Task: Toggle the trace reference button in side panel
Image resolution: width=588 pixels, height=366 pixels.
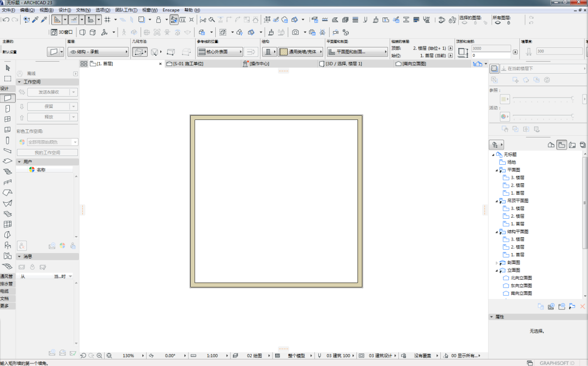Action: tap(494, 68)
